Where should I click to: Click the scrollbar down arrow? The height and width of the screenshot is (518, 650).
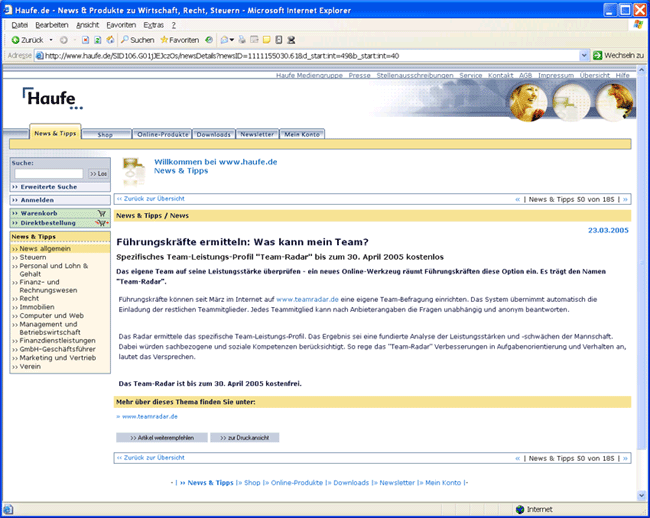point(641,495)
